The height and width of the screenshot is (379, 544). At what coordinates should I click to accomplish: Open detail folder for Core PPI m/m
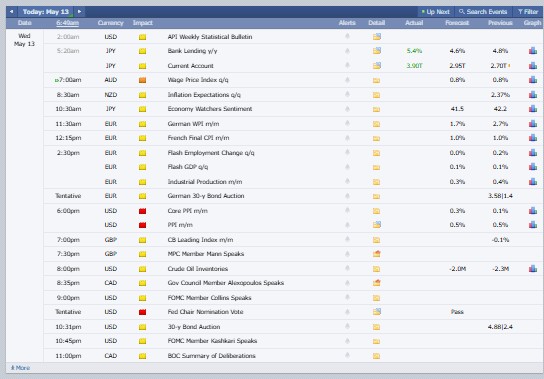(x=376, y=211)
